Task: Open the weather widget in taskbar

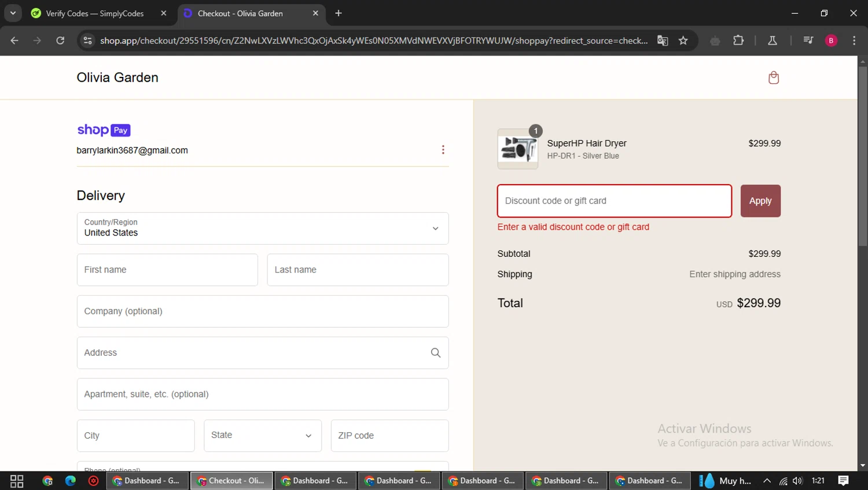Action: coord(725,481)
